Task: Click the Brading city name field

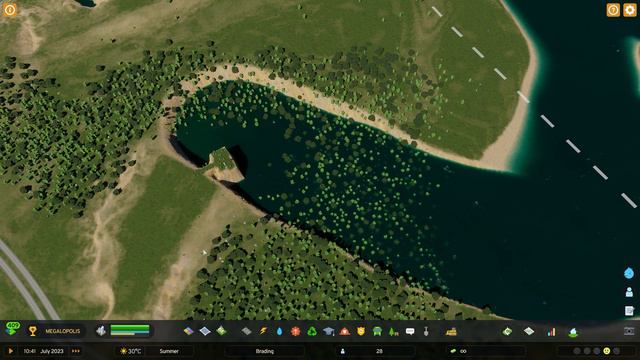Action: click(x=264, y=351)
